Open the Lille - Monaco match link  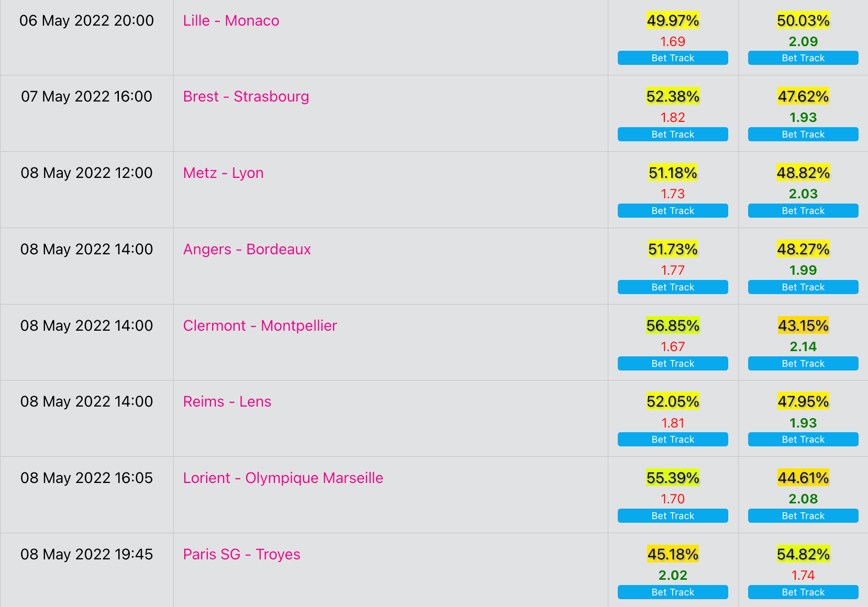[231, 21]
